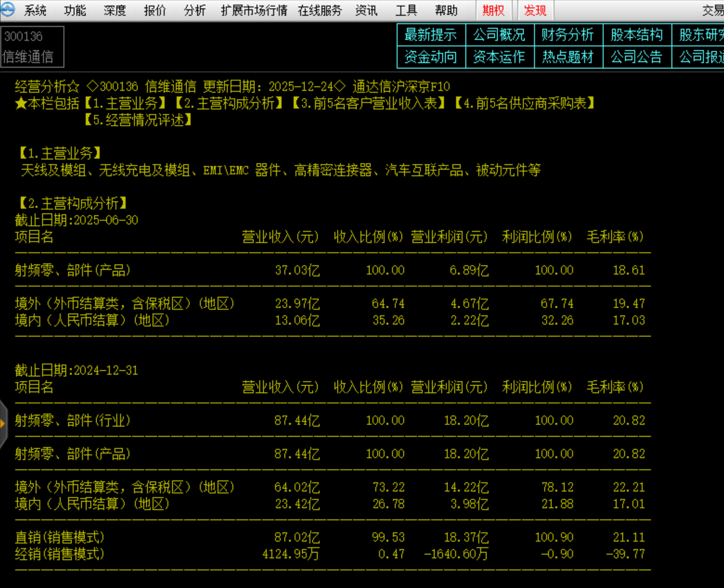This screenshot has height=588, width=724.
Task: Open the 资讯 menu
Action: (366, 10)
